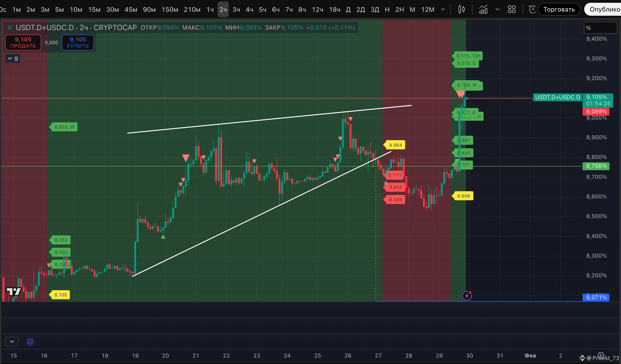621x364 pixels.
Task: Click the TradingView logo on chart
Action: click(14, 291)
